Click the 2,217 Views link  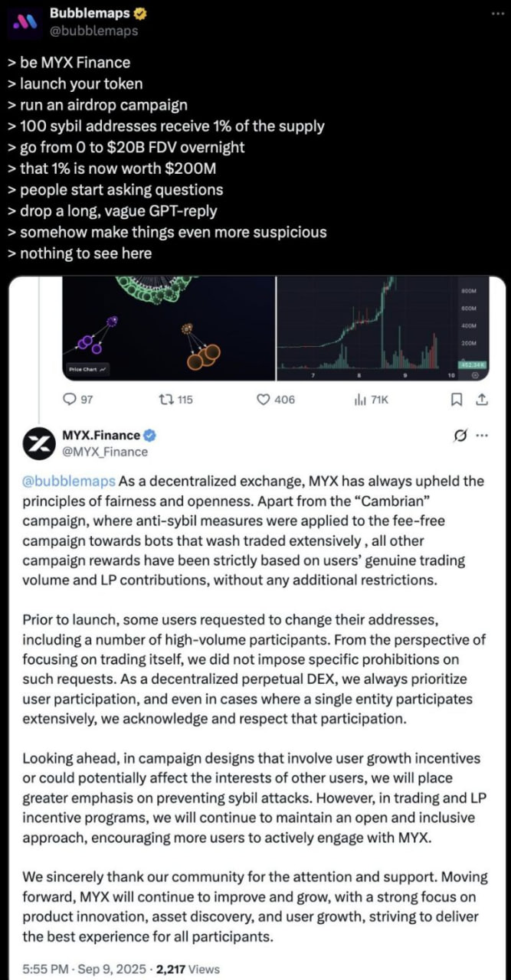point(188,969)
